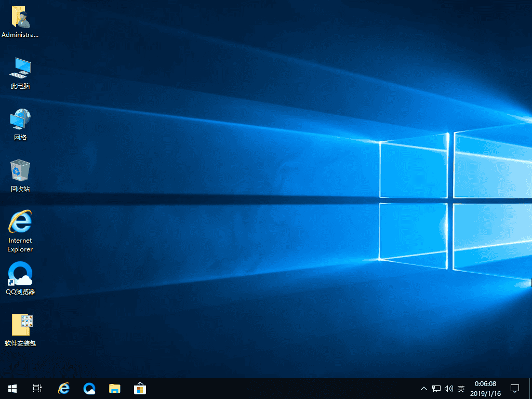Click the QQ浏览器 label text
This screenshot has height=399, width=532.
coord(20,292)
